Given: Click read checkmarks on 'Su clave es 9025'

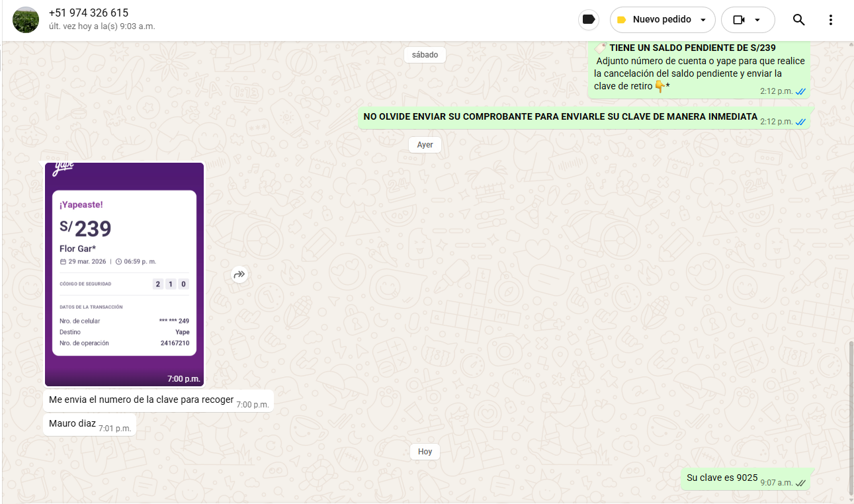Looking at the screenshot, I should (800, 483).
